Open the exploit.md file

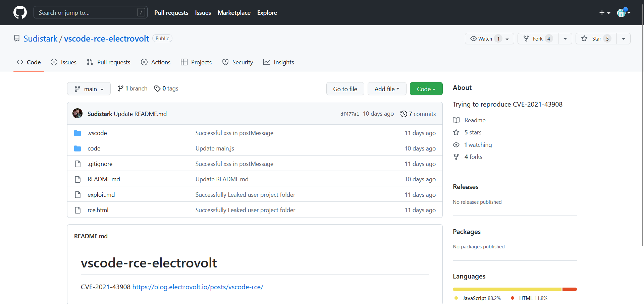[101, 195]
